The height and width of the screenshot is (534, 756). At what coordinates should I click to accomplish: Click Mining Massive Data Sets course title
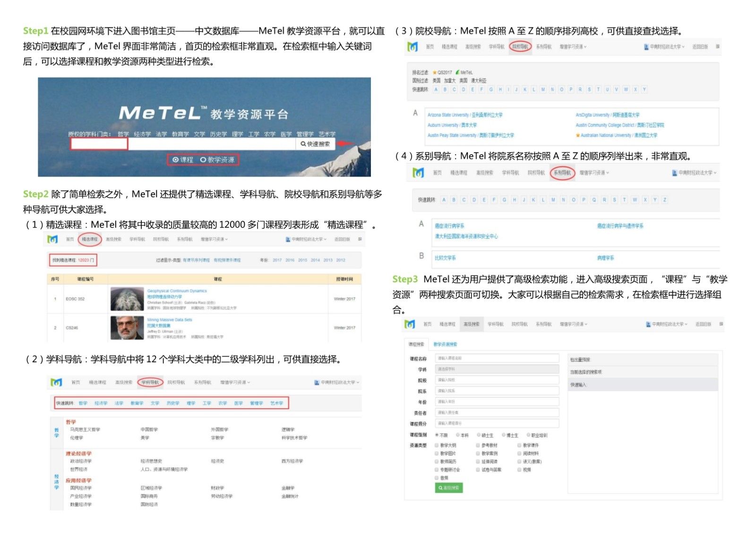tap(170, 320)
